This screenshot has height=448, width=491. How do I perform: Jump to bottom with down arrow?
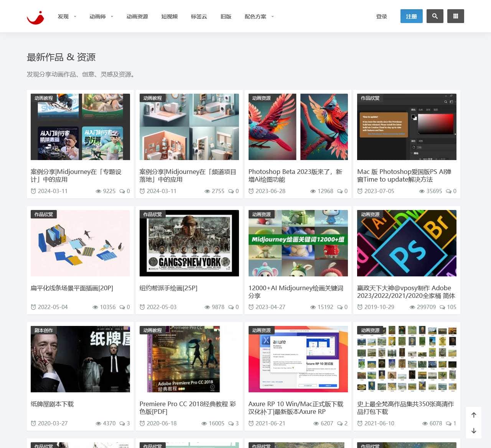click(x=474, y=431)
